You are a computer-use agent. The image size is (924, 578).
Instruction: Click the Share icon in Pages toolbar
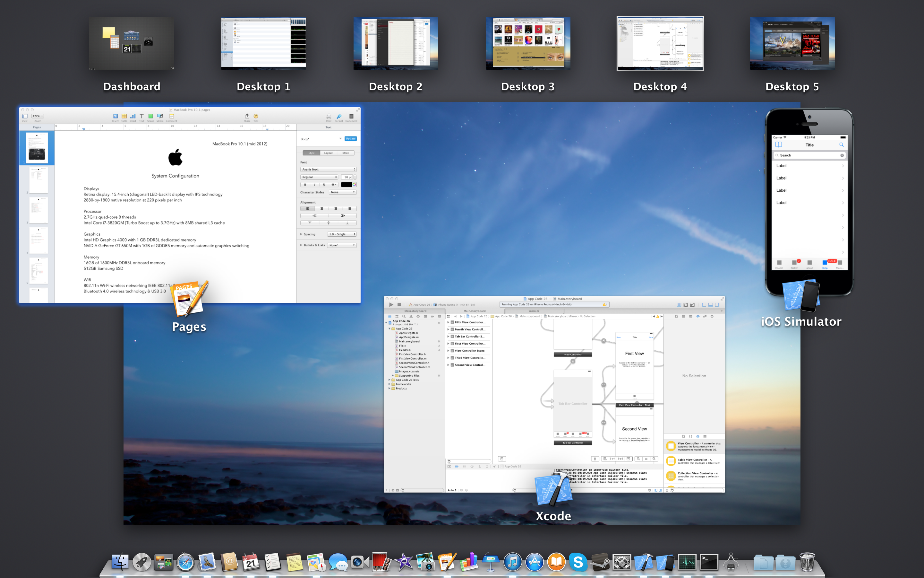(x=247, y=116)
